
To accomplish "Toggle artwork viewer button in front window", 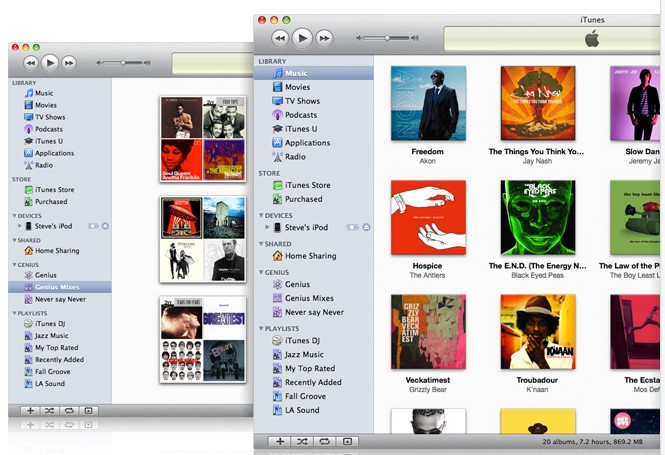I will [x=347, y=441].
